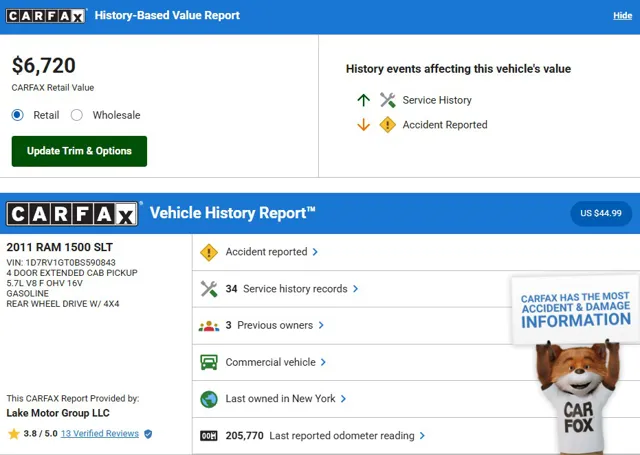Click the green up arrow beside Service History
Image resolution: width=640 pixels, height=455 pixels.
click(x=363, y=100)
